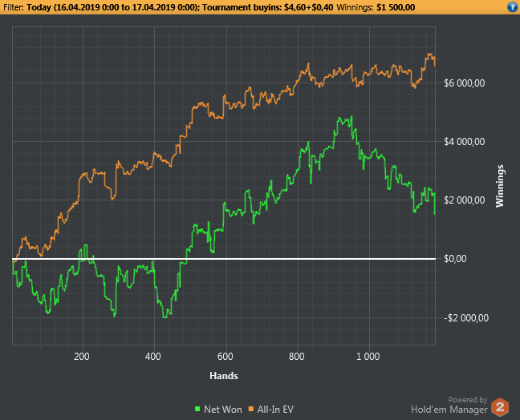This screenshot has height=420, width=520.
Task: Click the green Net Won color swatch
Action: click(x=197, y=409)
